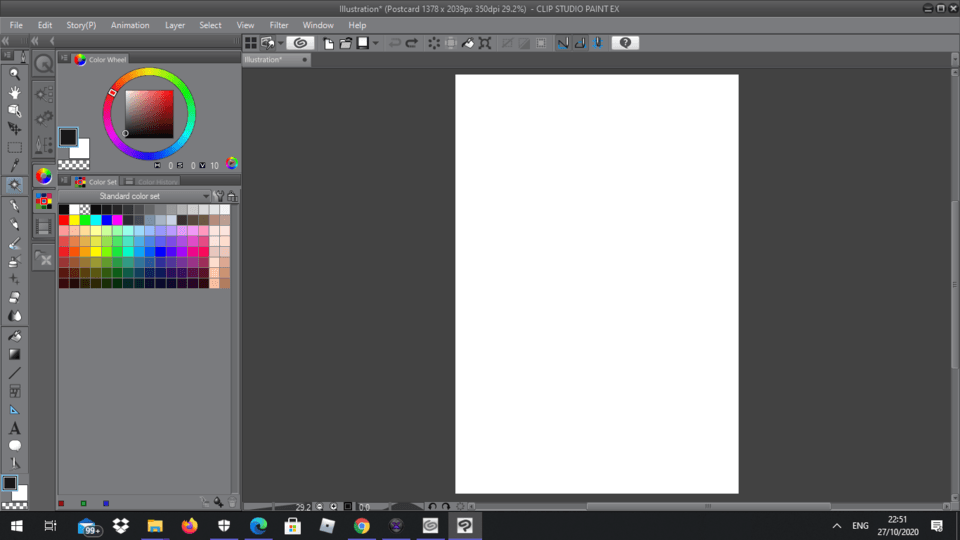The image size is (960, 540).
Task: Select the Correct line tool
Action: [x=15, y=463]
